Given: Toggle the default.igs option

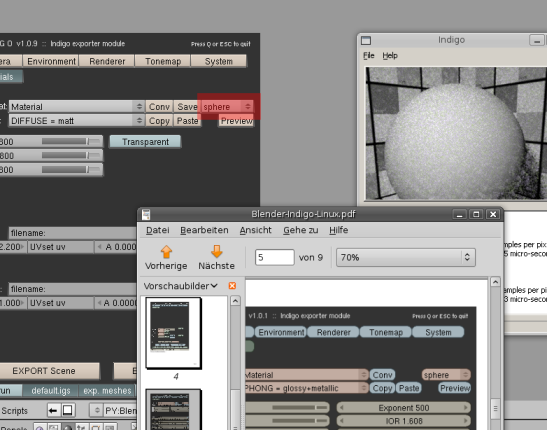Looking at the screenshot, I should [x=51, y=391].
